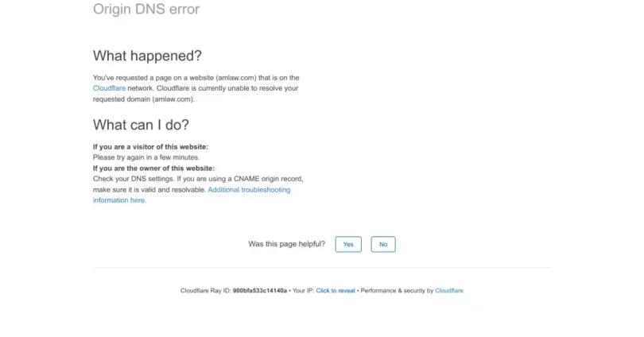This screenshot has width=644, height=337.
Task: Click the 'requested domain (amlaw.com)' text
Action: [144, 99]
